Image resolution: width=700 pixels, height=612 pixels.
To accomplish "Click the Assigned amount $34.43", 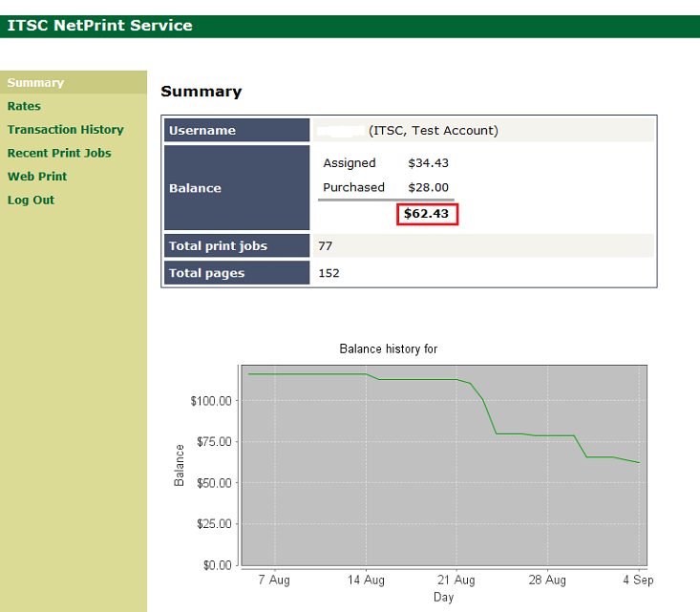I will [428, 163].
